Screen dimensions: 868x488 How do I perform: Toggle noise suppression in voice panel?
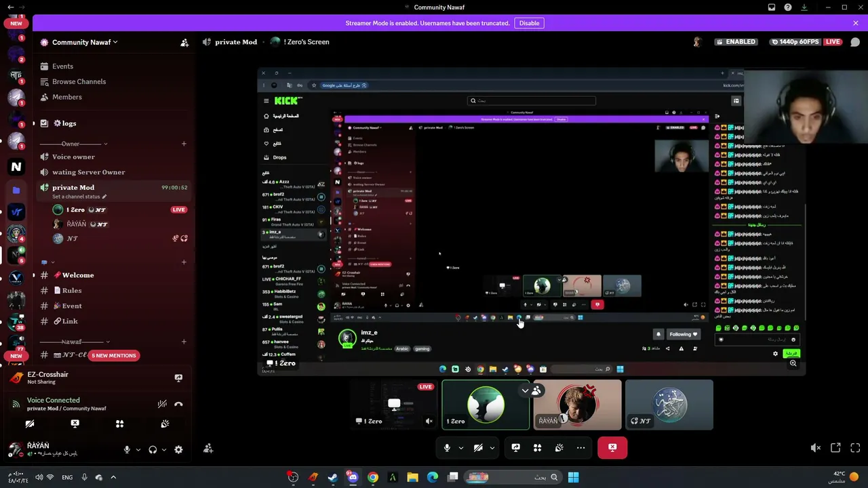tap(162, 404)
